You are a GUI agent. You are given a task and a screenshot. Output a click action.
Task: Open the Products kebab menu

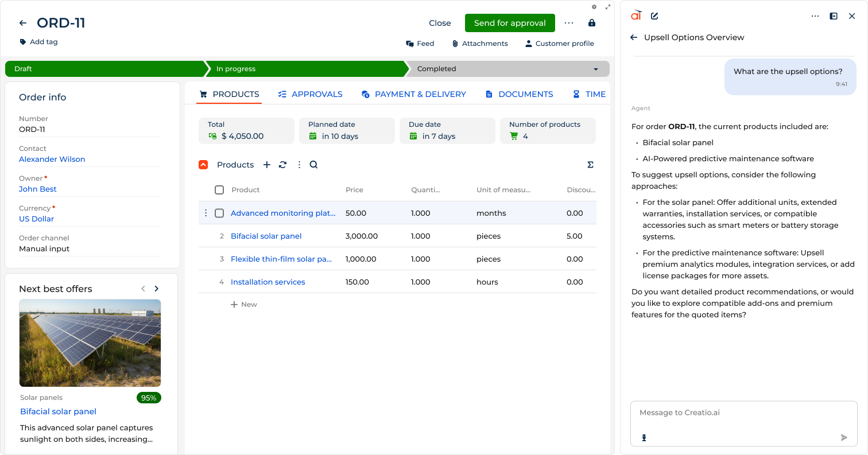(x=299, y=165)
